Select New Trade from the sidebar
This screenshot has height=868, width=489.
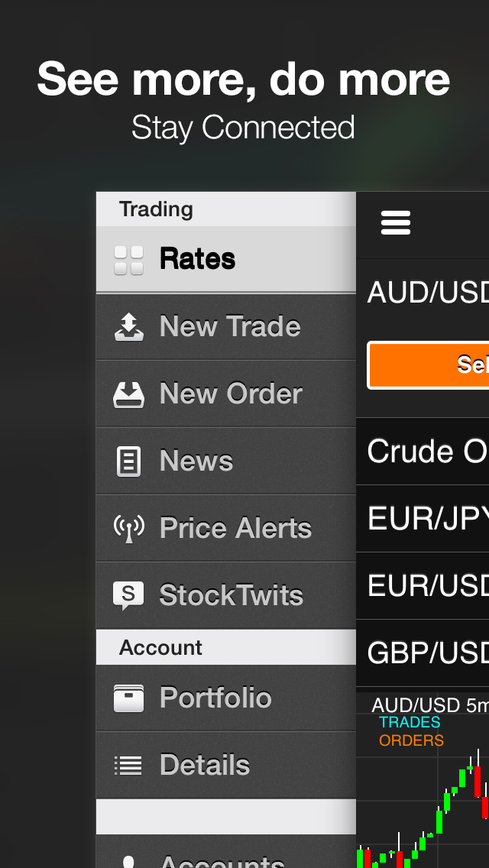click(230, 326)
